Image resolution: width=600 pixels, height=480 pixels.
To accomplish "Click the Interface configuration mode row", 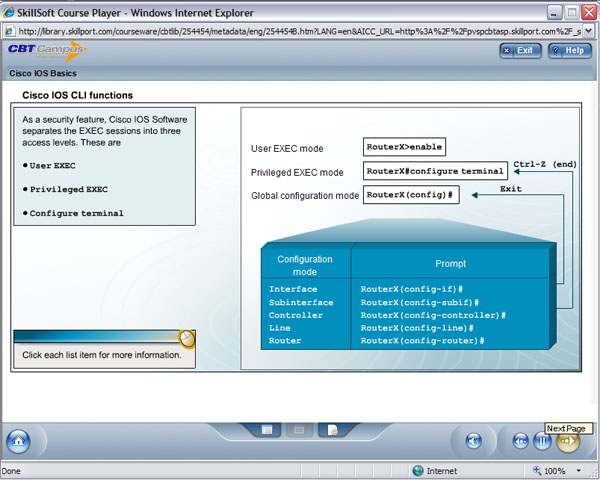I will click(x=293, y=289).
